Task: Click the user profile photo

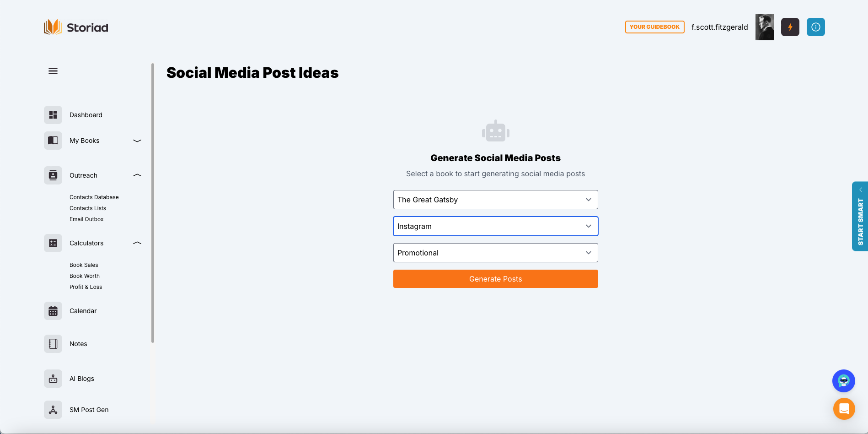Action: (x=765, y=27)
